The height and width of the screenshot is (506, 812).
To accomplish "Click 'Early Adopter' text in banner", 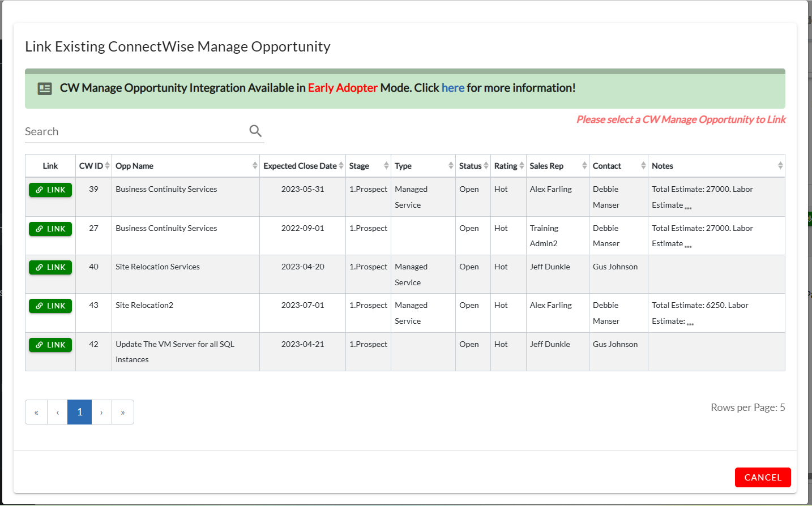I will click(x=343, y=88).
